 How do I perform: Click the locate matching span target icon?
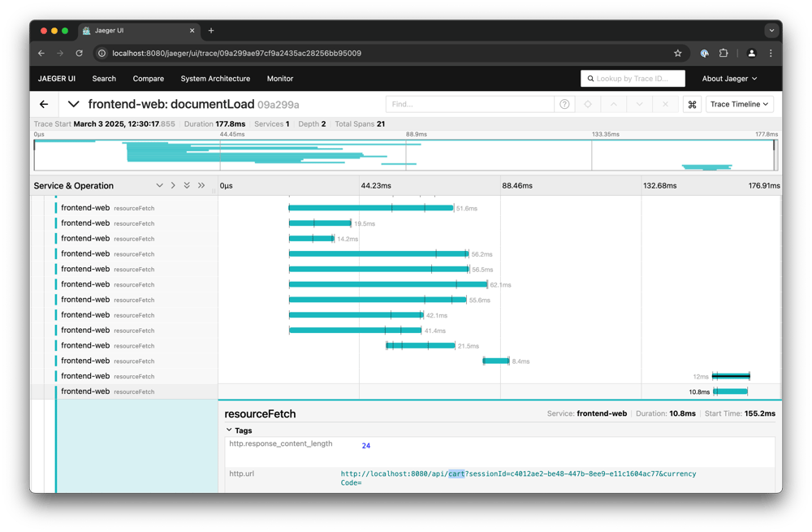(588, 104)
